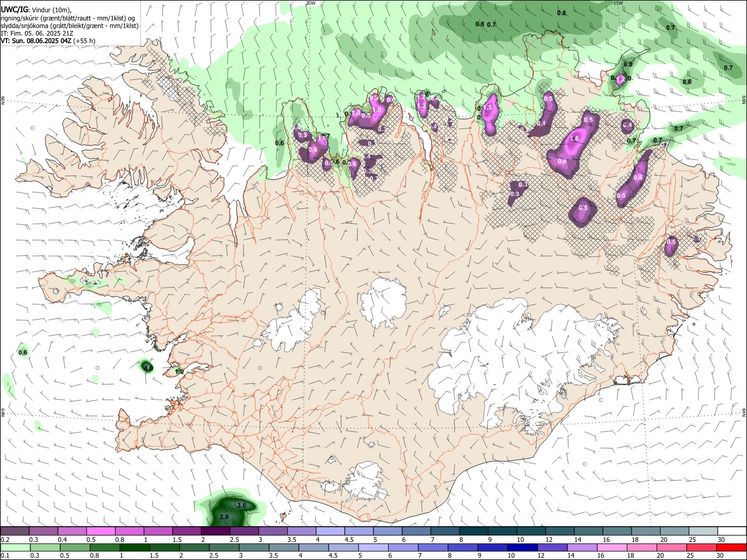Click bright pink swatch between 0.5 and 0.8 upper legend
The height and width of the screenshot is (560, 747).
coord(100,531)
